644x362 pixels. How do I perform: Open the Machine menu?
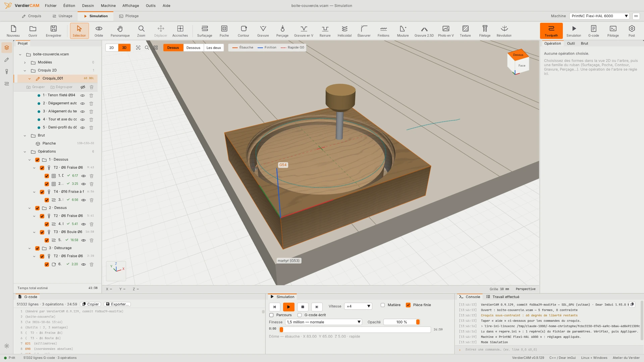pos(108,6)
